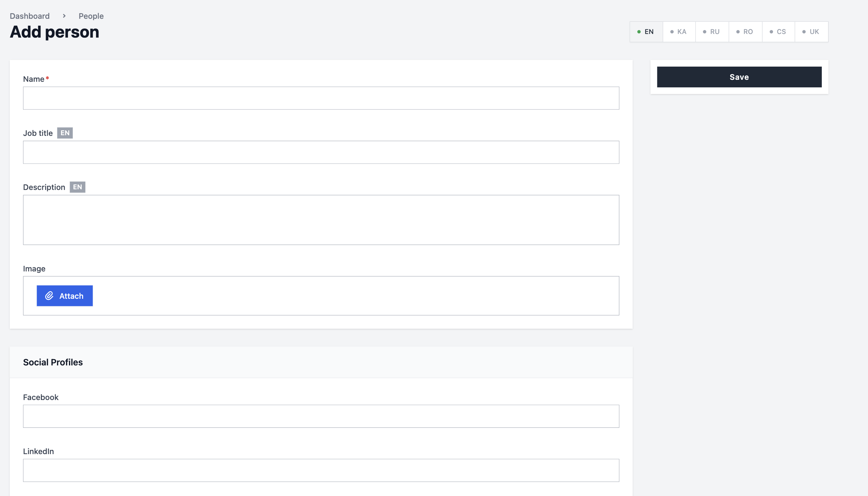Click the 'Description' label text

[44, 187]
